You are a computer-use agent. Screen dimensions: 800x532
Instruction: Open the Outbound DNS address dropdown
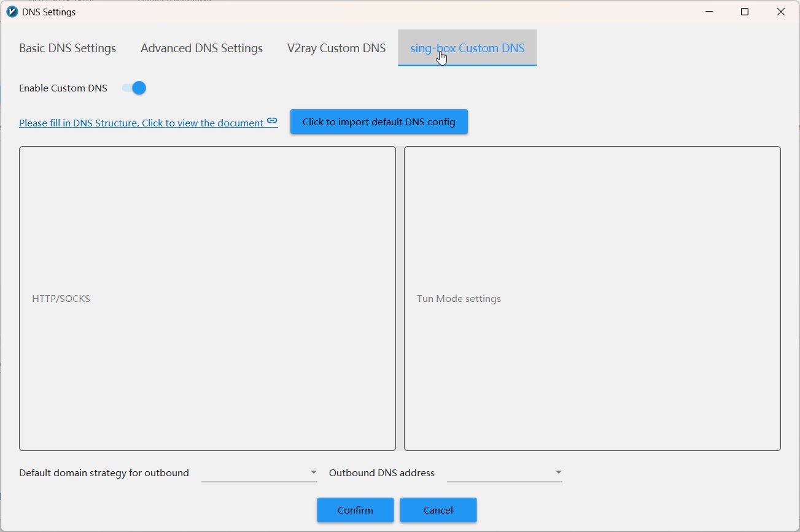[504, 472]
